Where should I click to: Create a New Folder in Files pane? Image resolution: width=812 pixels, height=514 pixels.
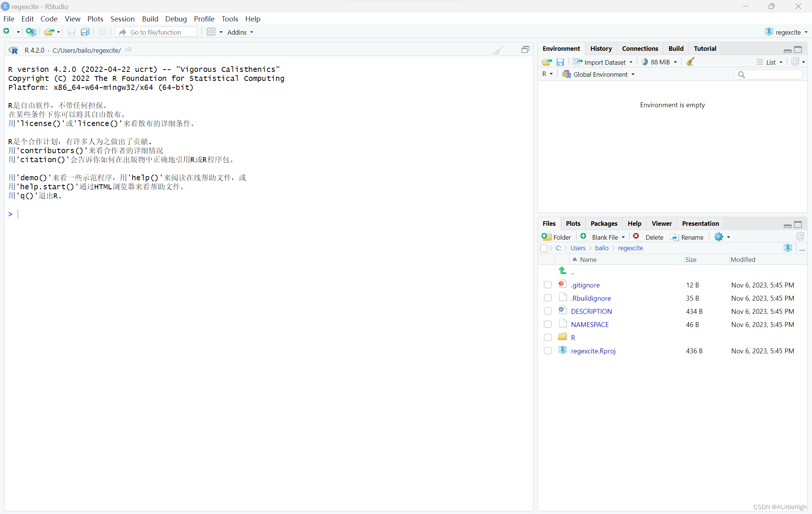(x=556, y=237)
